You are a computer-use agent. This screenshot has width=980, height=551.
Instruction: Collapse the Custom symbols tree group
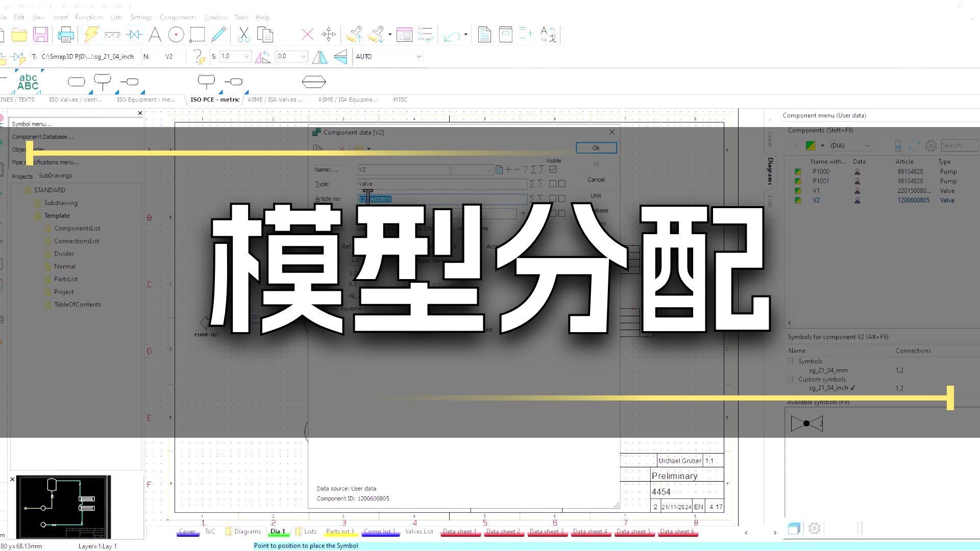pyautogui.click(x=791, y=379)
